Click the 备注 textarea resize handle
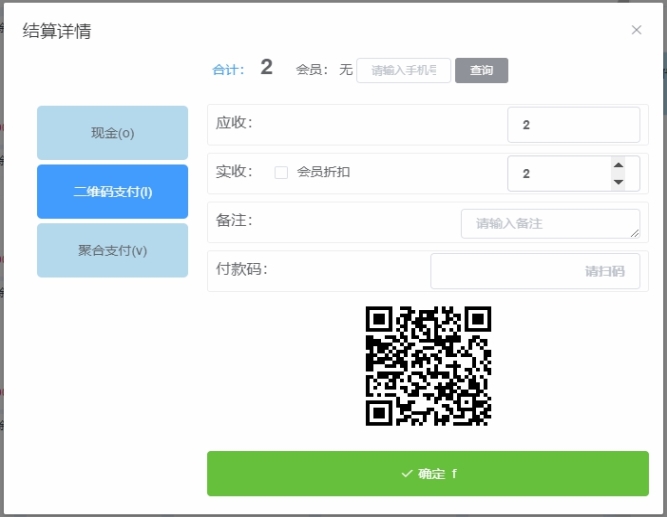Image resolution: width=667 pixels, height=517 pixels. point(635,233)
